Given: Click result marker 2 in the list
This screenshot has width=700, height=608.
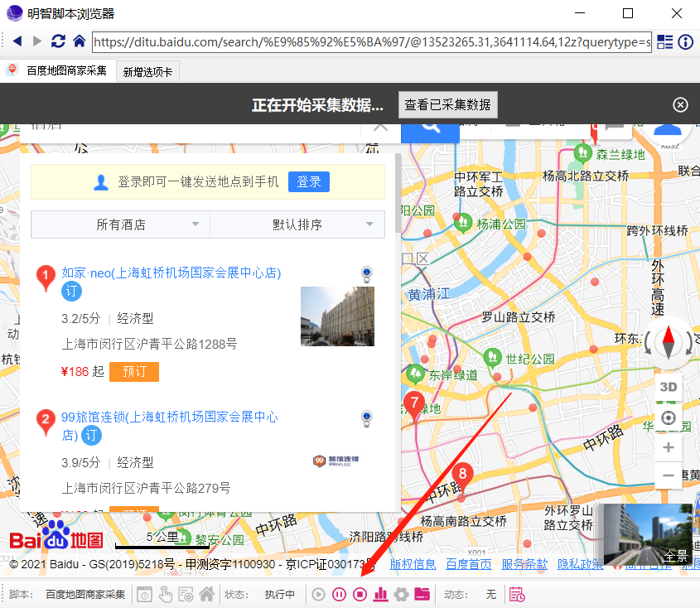Looking at the screenshot, I should 45,422.
